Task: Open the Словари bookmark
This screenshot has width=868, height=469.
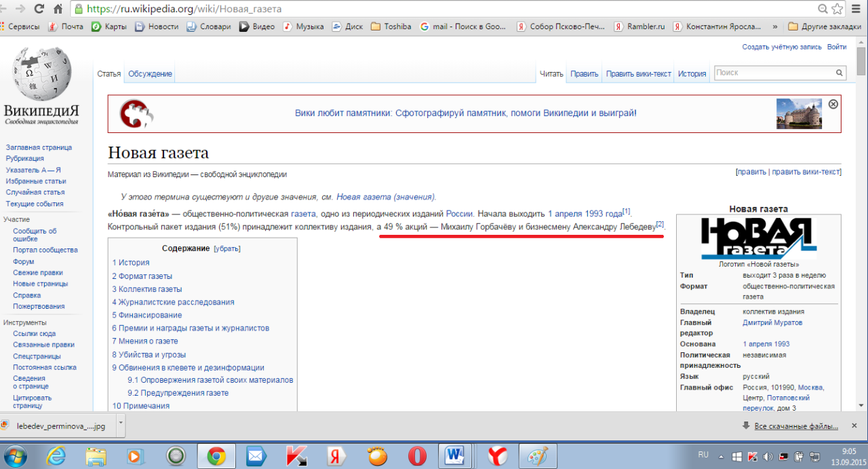Action: (209, 26)
